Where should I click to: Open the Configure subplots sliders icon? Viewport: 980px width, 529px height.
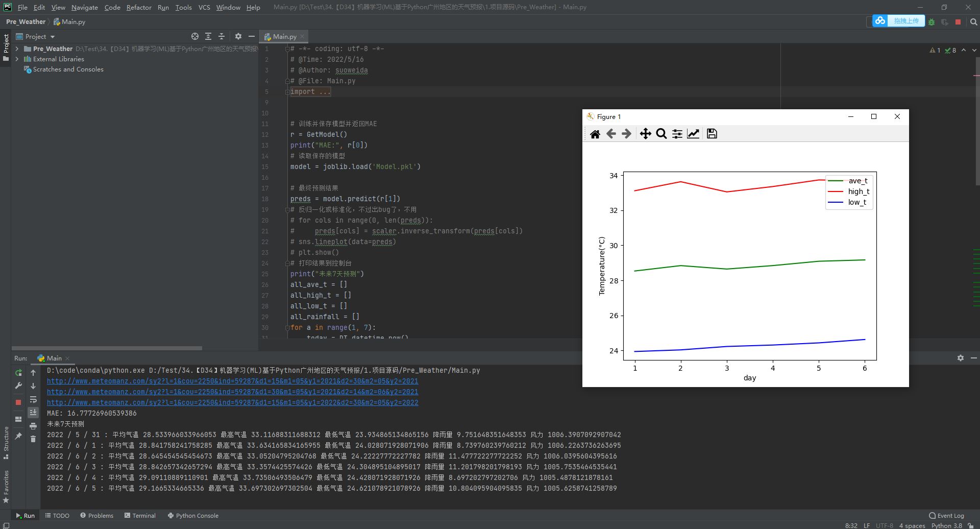click(x=677, y=134)
